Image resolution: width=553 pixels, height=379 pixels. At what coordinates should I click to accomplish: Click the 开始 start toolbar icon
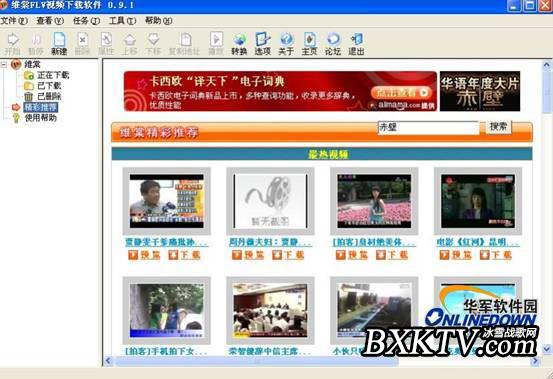(12, 44)
